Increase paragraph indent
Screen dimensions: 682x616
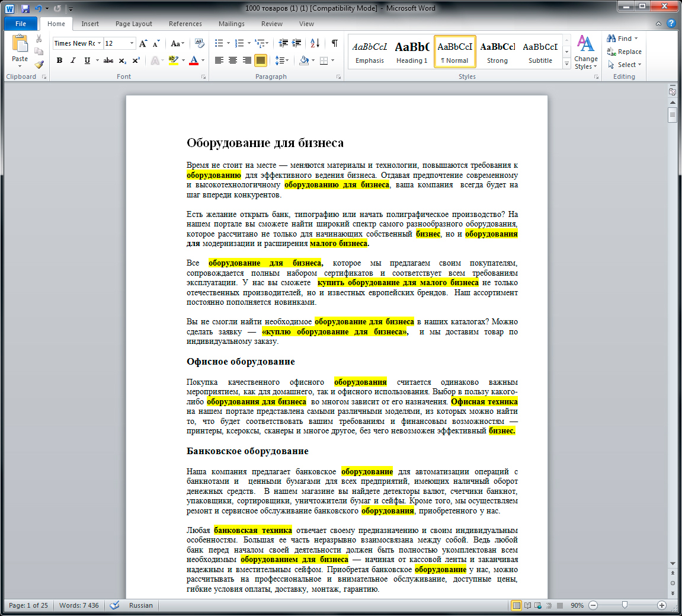click(297, 43)
